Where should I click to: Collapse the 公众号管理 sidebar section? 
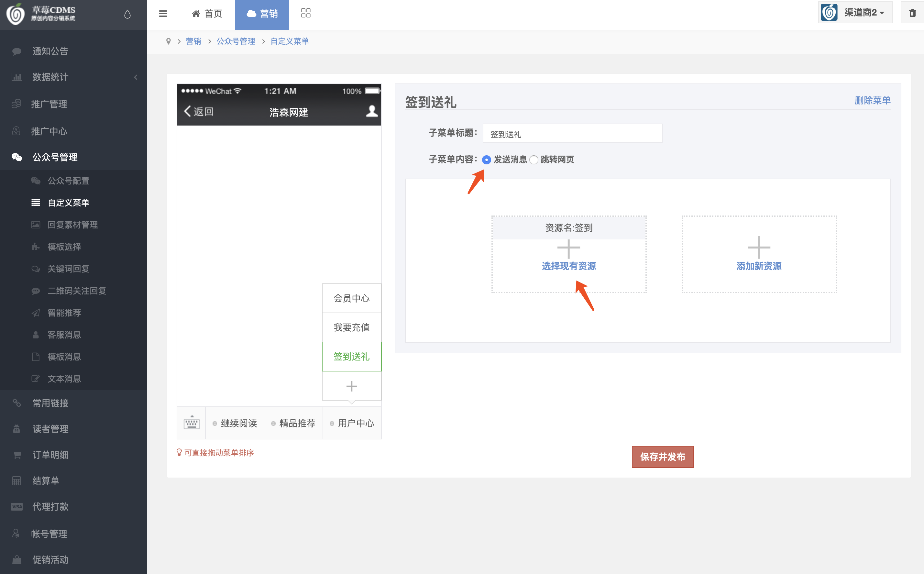(73, 157)
